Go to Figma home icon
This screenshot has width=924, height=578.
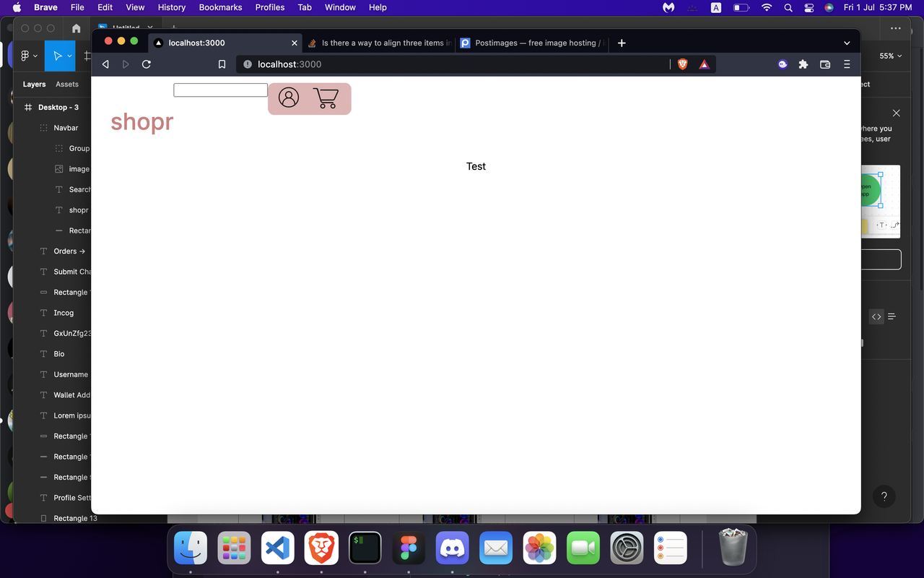tap(77, 28)
